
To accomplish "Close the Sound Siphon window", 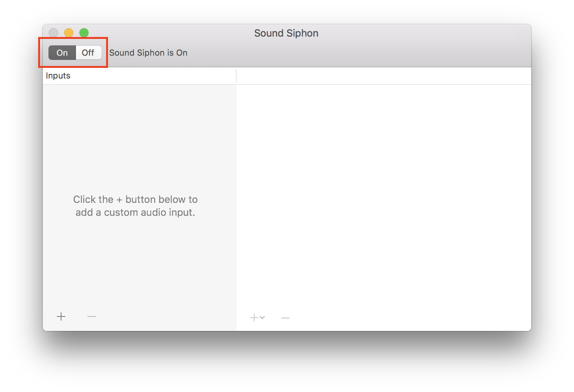I will point(53,33).
